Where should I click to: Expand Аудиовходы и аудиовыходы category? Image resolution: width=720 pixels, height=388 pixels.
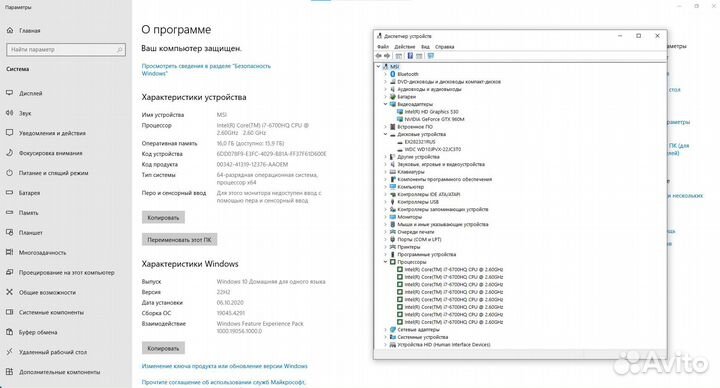[386, 89]
